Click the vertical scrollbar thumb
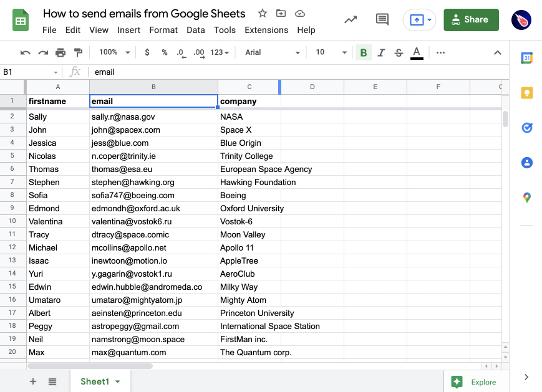542x392 pixels. [x=505, y=119]
